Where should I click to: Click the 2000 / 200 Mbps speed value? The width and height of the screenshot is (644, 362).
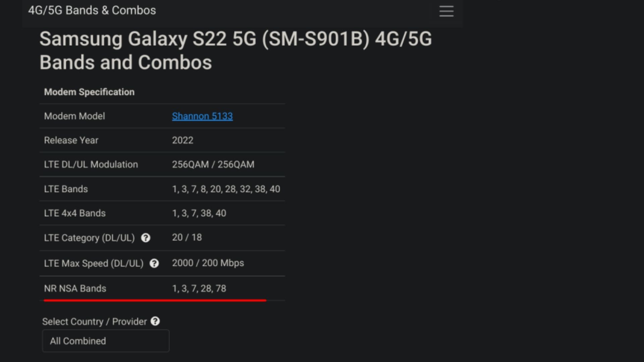(x=208, y=263)
